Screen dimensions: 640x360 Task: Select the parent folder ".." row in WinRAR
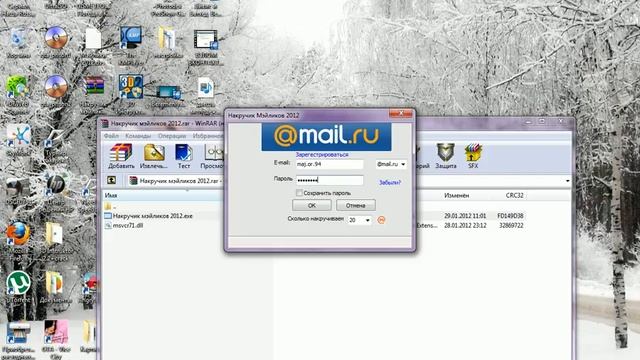point(110,207)
